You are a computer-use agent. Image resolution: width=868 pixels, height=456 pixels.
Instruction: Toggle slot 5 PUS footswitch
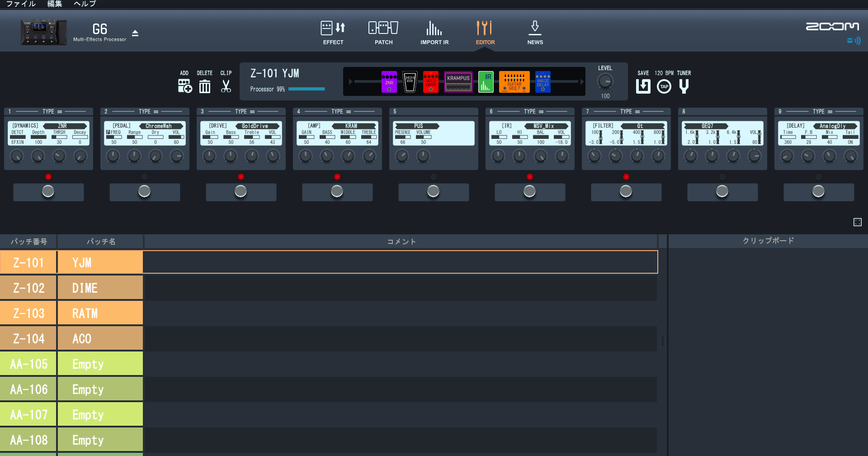click(434, 192)
